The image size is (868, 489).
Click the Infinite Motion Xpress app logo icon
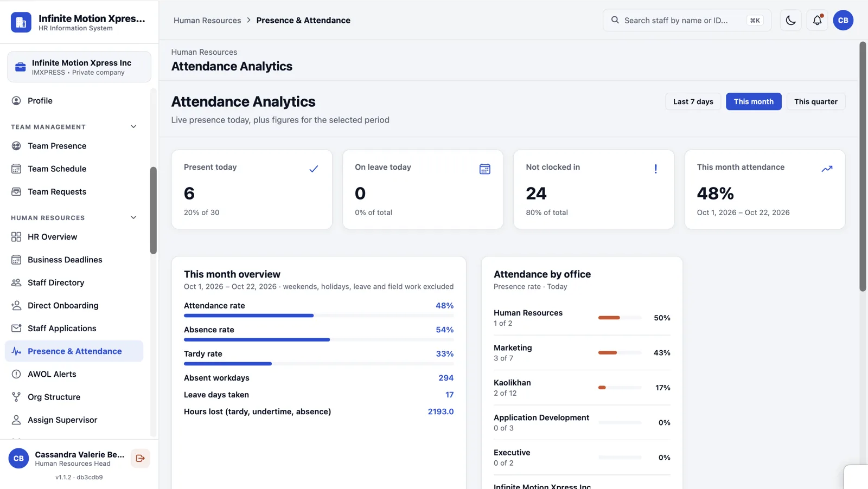point(21,22)
